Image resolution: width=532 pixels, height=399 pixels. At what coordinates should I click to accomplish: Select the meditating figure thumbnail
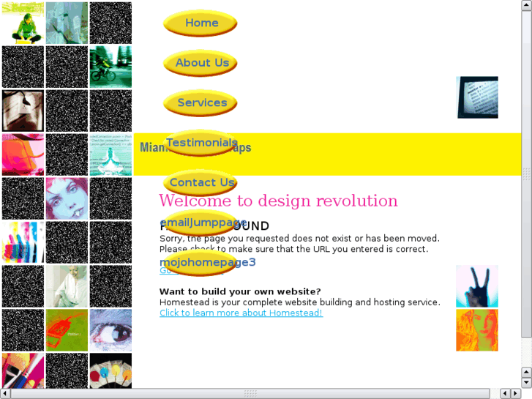(x=110, y=154)
